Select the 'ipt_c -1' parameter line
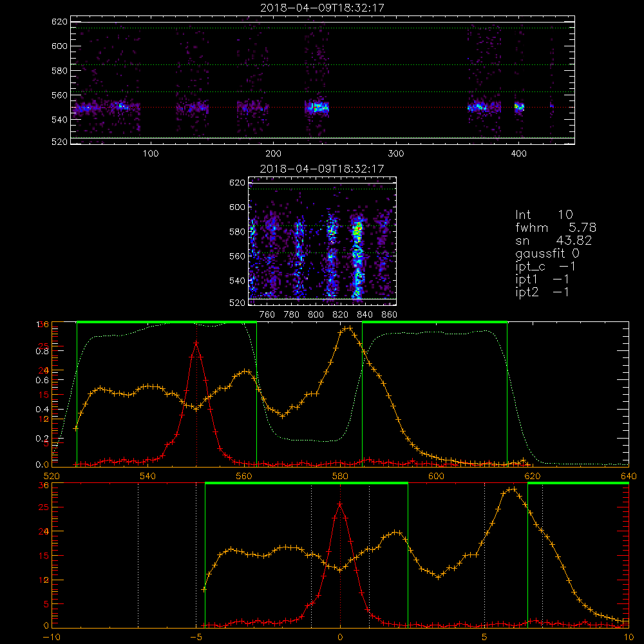Image resolution: width=644 pixels, height=644 pixels. point(545,267)
